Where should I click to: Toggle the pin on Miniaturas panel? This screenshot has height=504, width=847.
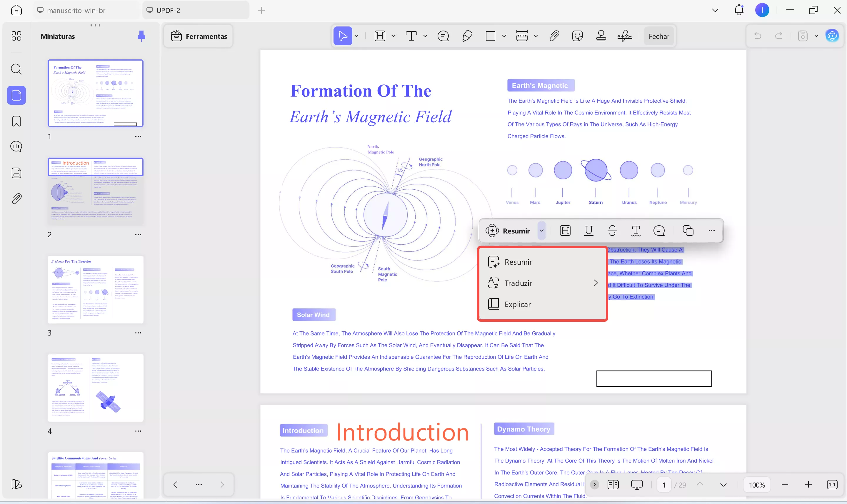tap(141, 36)
